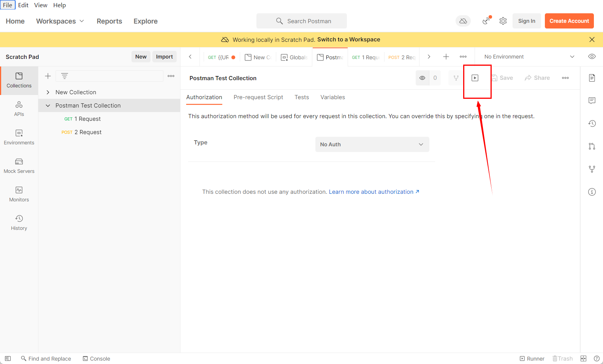603x364 pixels.
Task: Open the Edit menu
Action: [x=23, y=5]
